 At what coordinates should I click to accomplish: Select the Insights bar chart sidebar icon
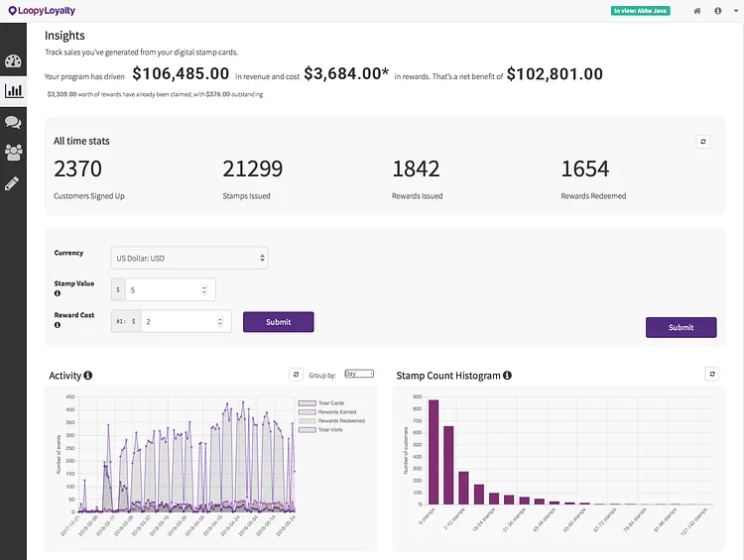[13, 90]
